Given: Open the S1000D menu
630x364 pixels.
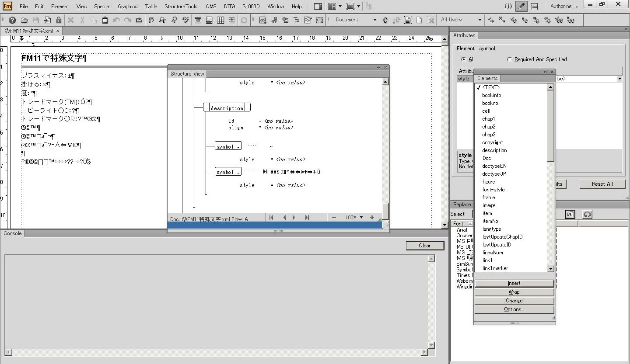Looking at the screenshot, I should (251, 7).
